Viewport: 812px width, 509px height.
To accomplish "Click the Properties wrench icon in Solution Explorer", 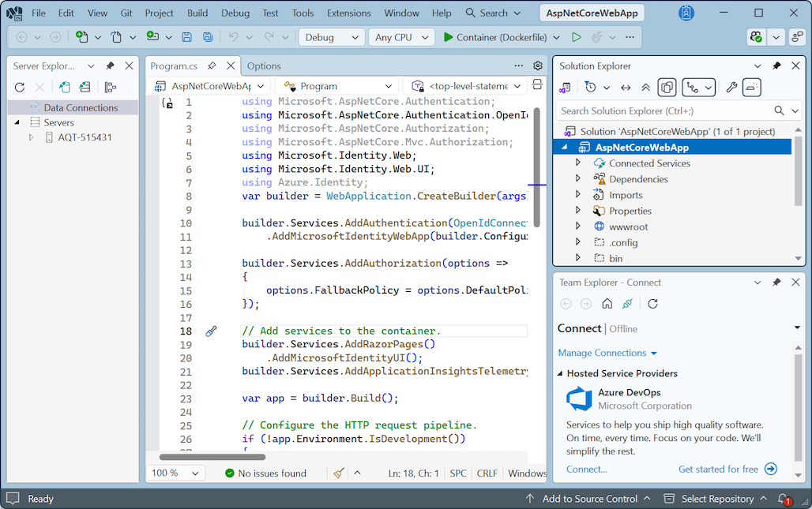I will [732, 87].
